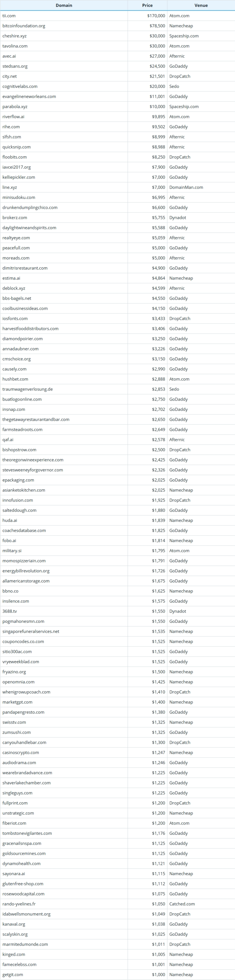Open the cognitivelabs.com row

[x=20, y=86]
